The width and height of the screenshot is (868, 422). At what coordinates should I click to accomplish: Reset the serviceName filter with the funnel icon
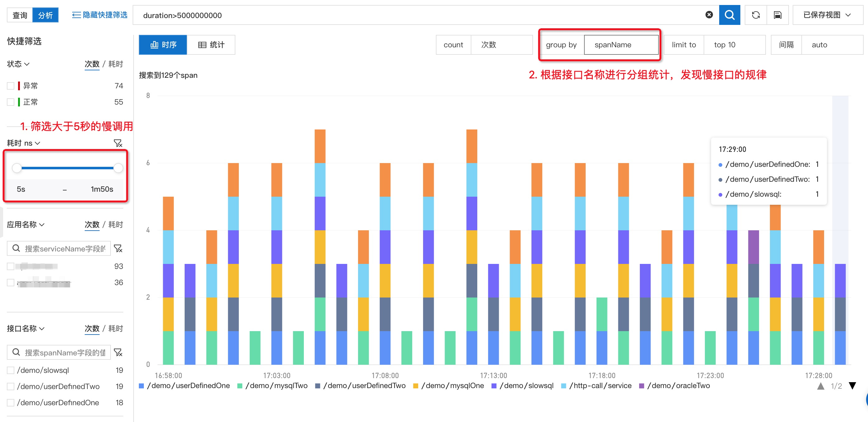point(118,248)
